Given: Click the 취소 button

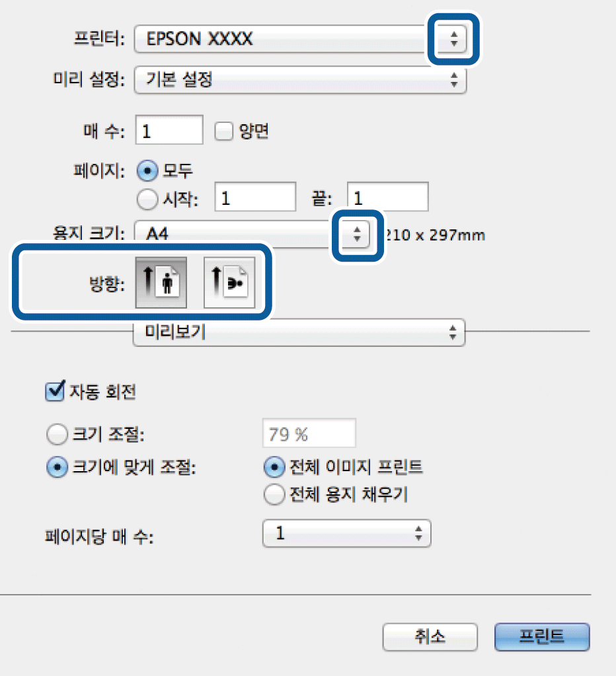Looking at the screenshot, I should [x=430, y=637].
